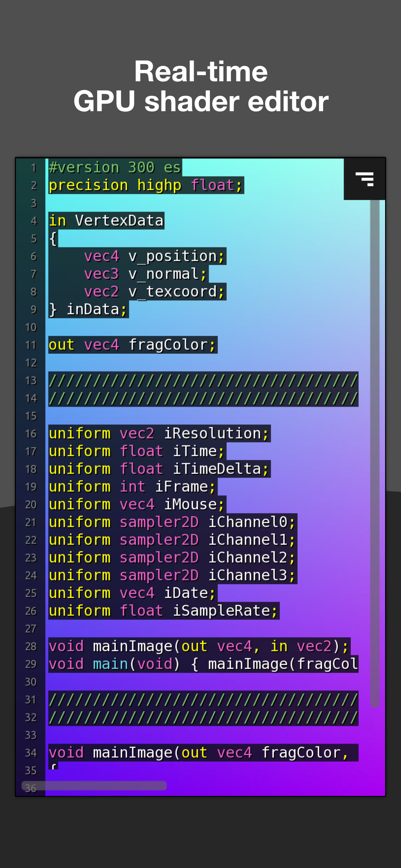Click the horizontal scrollbar at bottom

click(x=94, y=785)
